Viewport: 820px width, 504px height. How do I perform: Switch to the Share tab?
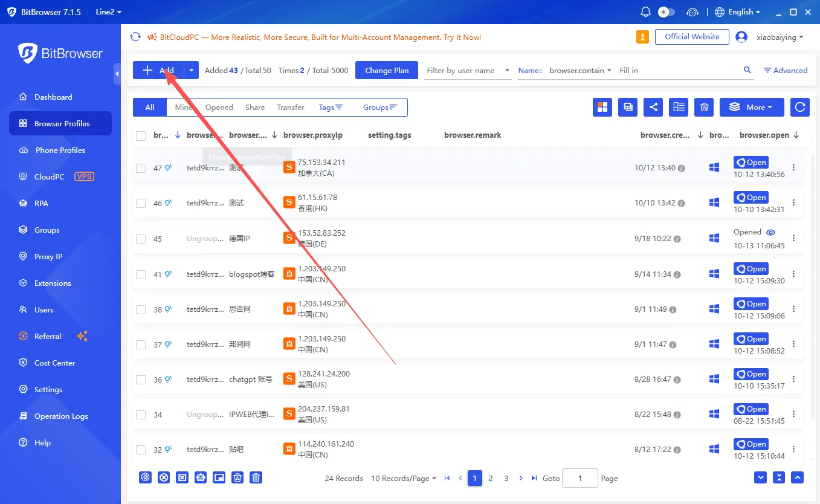(255, 107)
